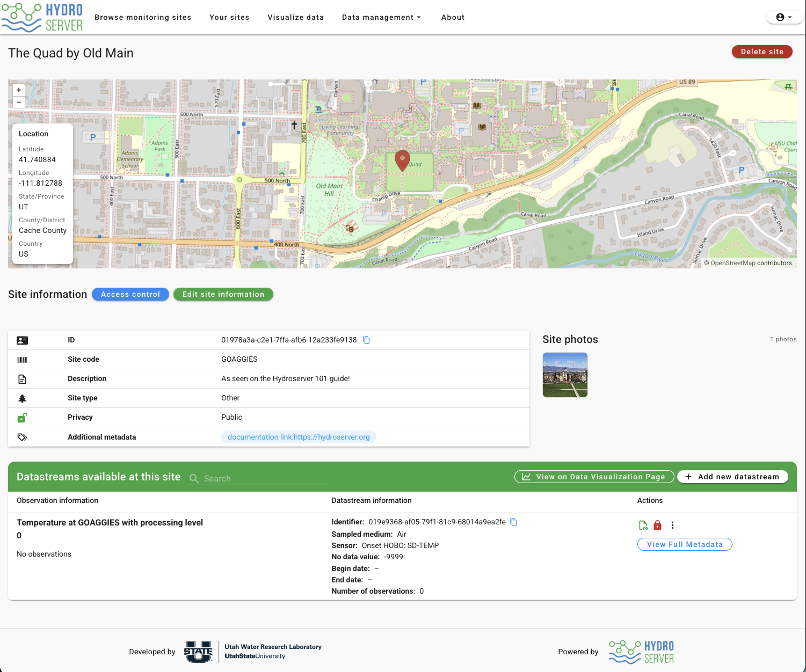Click View Full Metadata

pos(685,544)
